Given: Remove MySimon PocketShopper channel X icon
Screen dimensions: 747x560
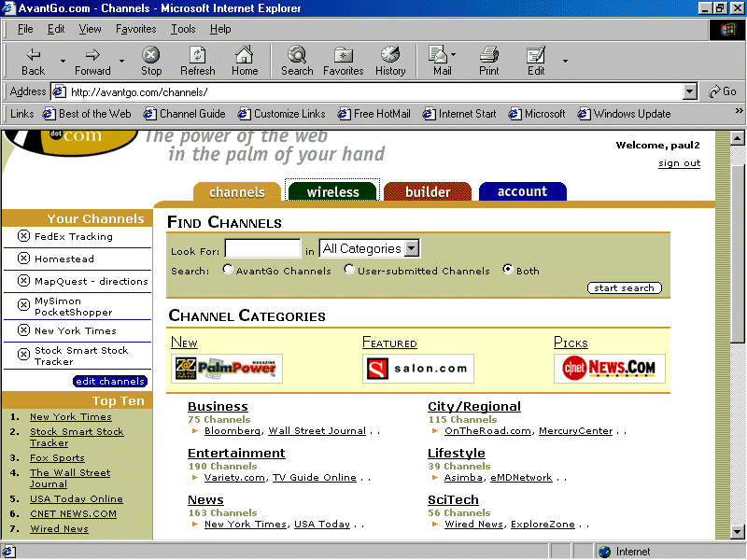Looking at the screenshot, I should tap(23, 304).
